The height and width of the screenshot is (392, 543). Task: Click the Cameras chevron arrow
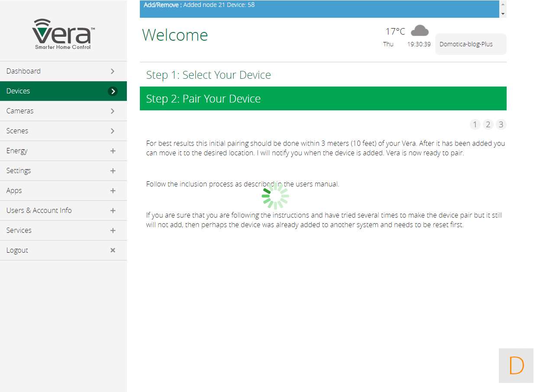tap(113, 111)
